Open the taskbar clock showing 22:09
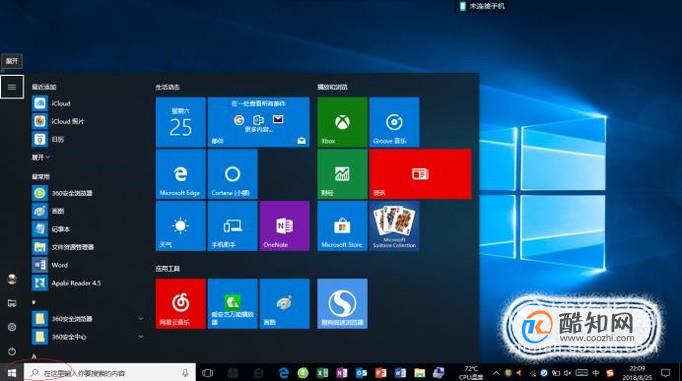This screenshot has width=682, height=381. coord(637,373)
